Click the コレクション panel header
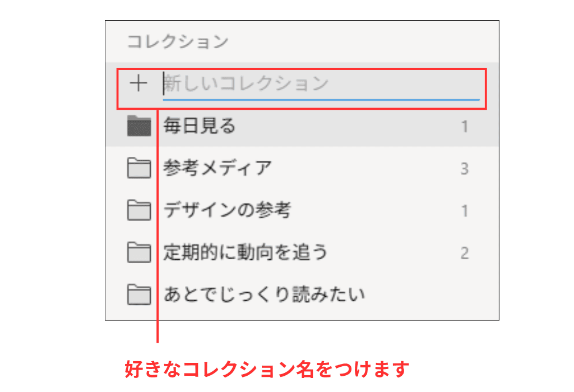 pyautogui.click(x=178, y=42)
